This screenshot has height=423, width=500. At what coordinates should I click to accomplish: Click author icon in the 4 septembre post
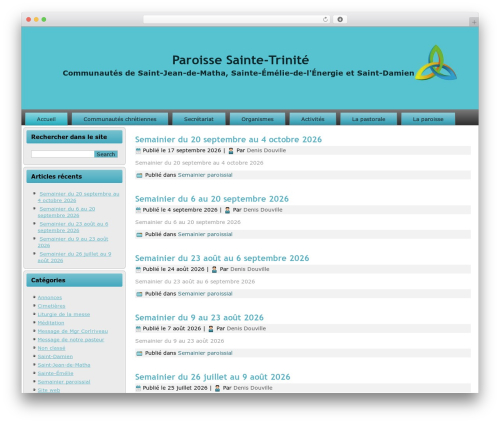[227, 210]
